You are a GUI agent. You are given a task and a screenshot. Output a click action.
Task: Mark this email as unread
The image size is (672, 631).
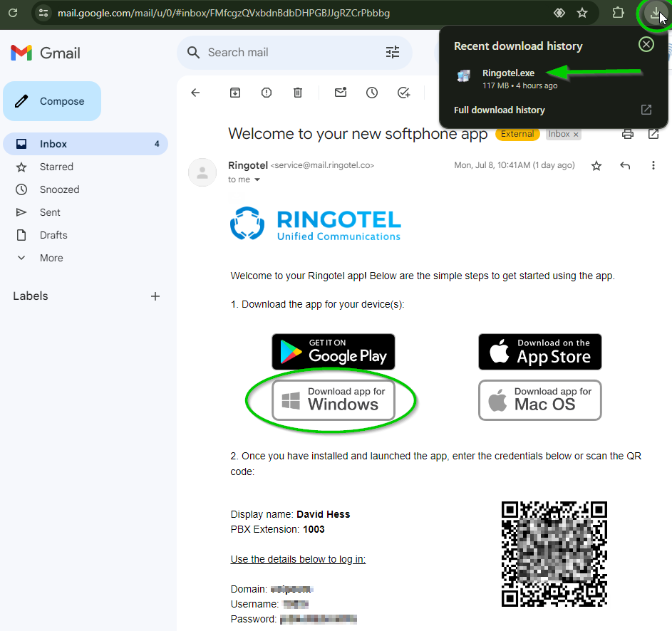[x=341, y=93]
